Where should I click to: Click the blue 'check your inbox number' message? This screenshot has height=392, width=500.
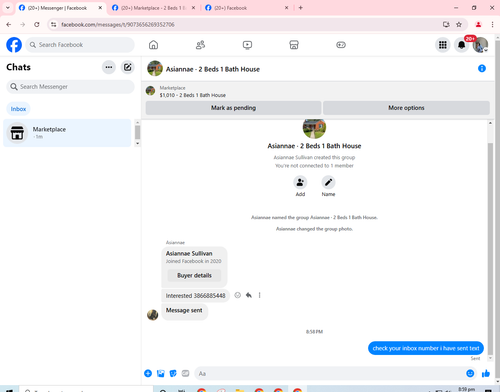pos(426,348)
